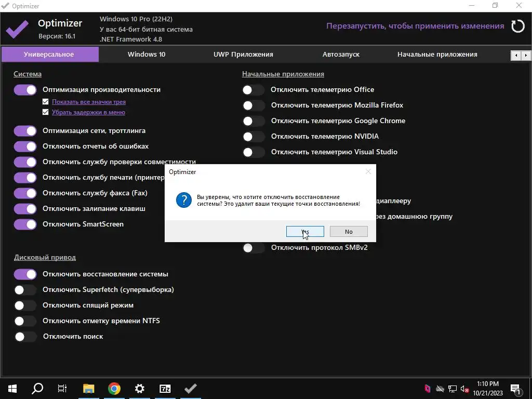Enable Отключить телеметрию Office switch
532x399 pixels.
pos(254,90)
